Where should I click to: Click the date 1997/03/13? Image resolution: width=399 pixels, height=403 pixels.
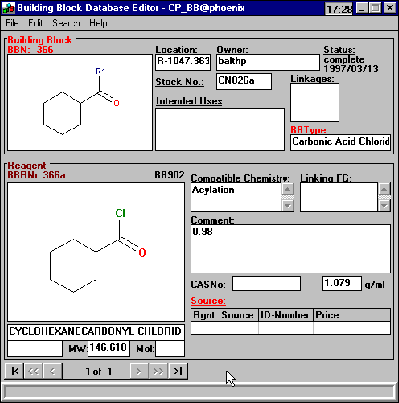tap(351, 69)
